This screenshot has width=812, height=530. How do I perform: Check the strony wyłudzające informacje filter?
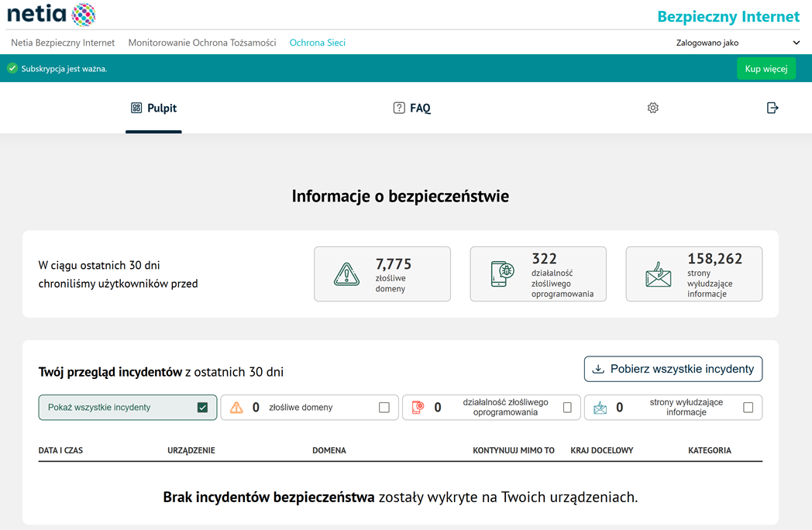[x=748, y=408]
